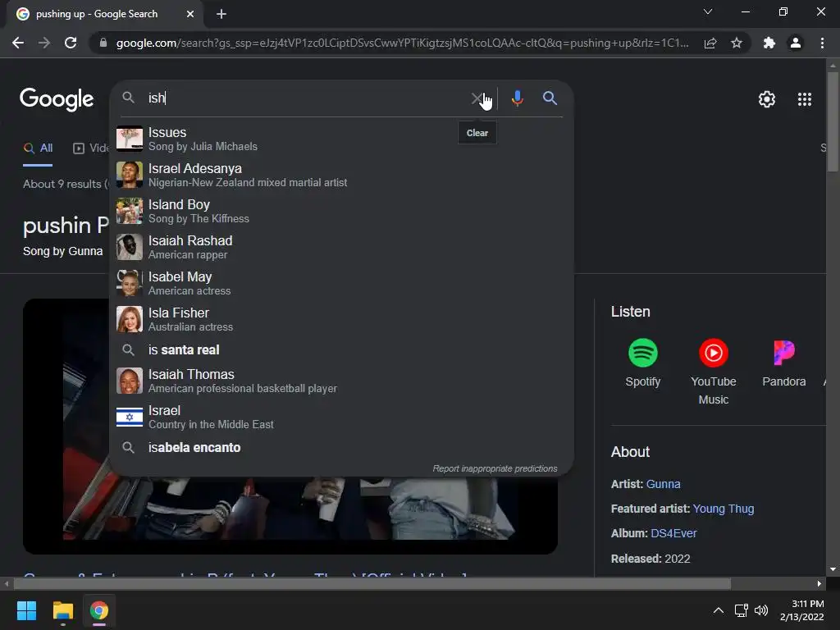Open DS4Ever album link
This screenshot has width=840, height=630.
pos(673,533)
